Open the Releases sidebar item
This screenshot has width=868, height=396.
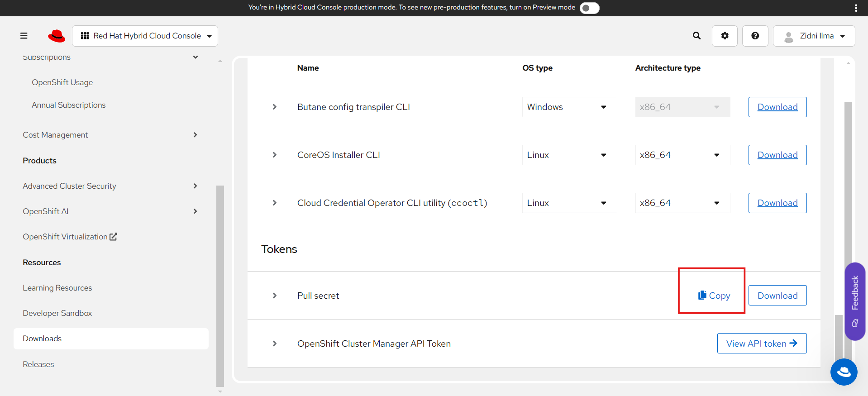(38, 364)
